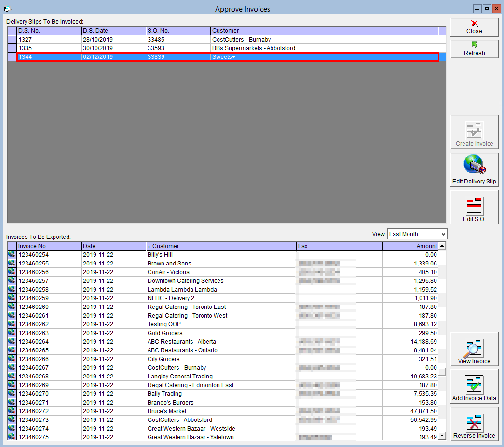Viewport: 504px width, 447px height.
Task: Click globe icon for invoice 123460266
Action: [x=12, y=359]
